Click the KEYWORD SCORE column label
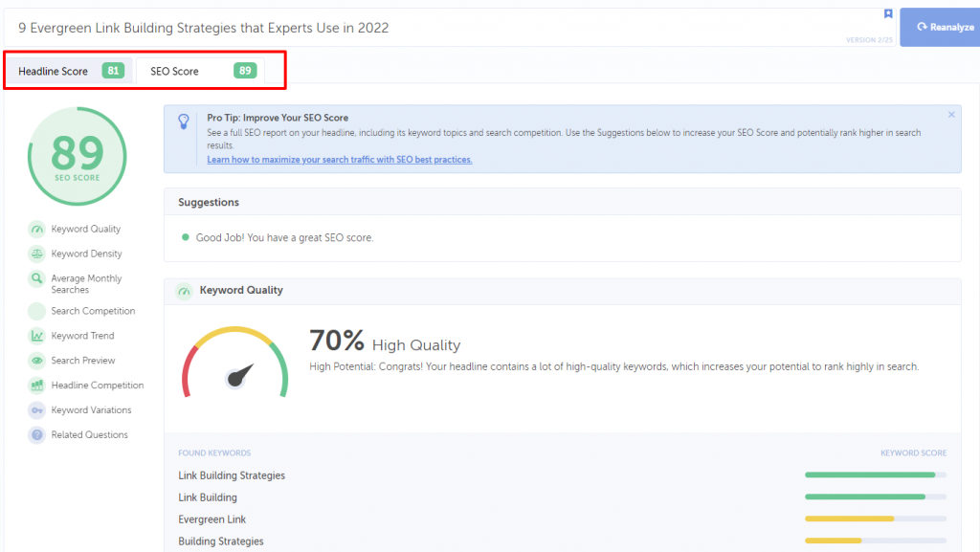This screenshot has height=552, width=980. (x=913, y=453)
